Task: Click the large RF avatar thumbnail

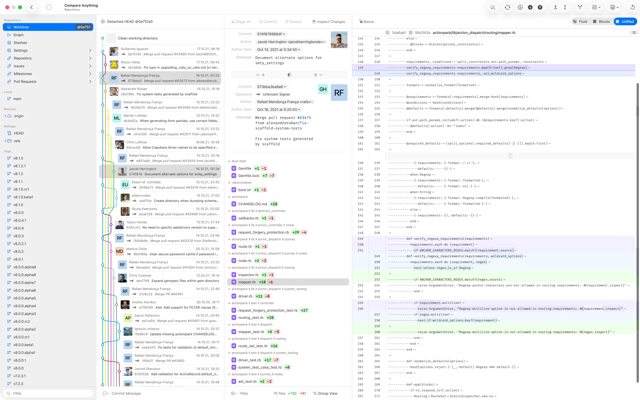Action: tap(339, 93)
